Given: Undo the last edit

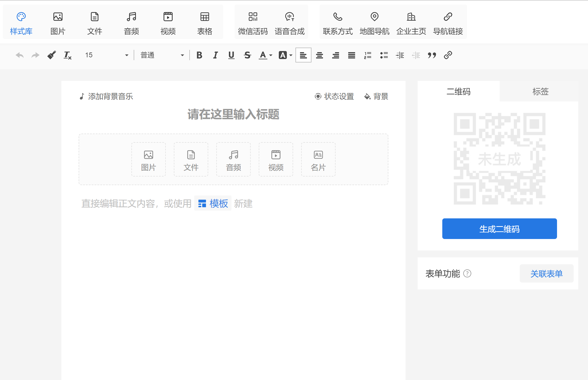Looking at the screenshot, I should tap(20, 55).
